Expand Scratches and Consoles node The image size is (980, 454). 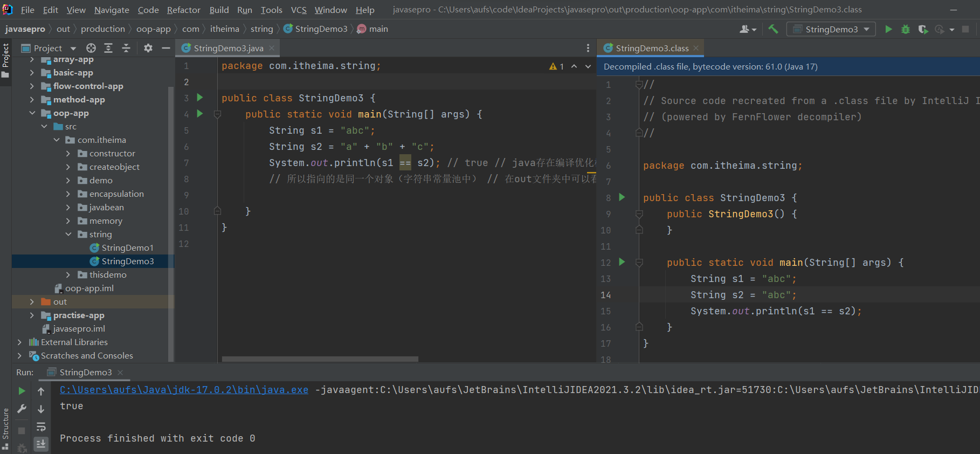point(20,355)
